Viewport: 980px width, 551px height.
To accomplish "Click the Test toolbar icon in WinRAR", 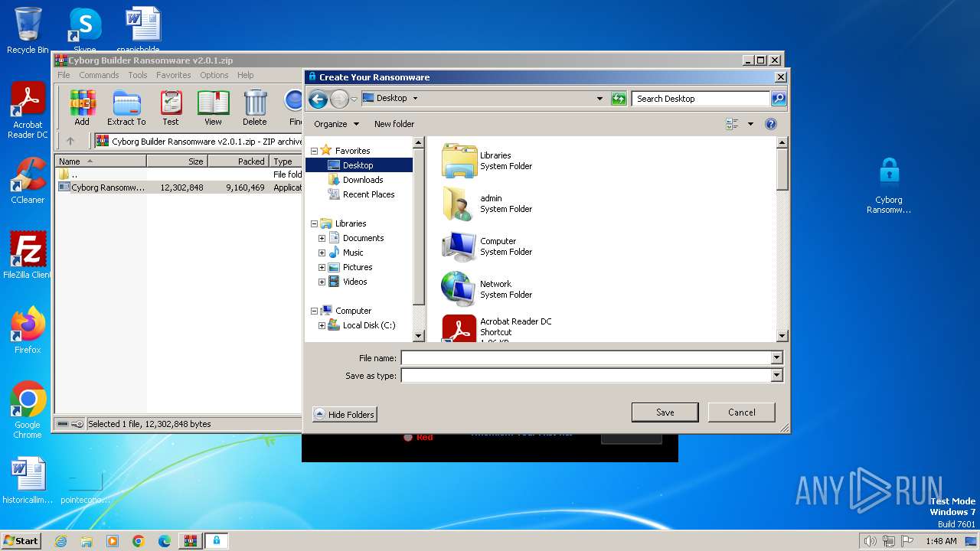I will coord(171,108).
